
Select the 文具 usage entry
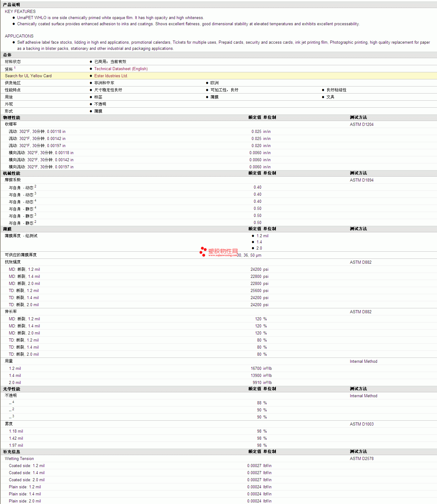[x=331, y=97]
